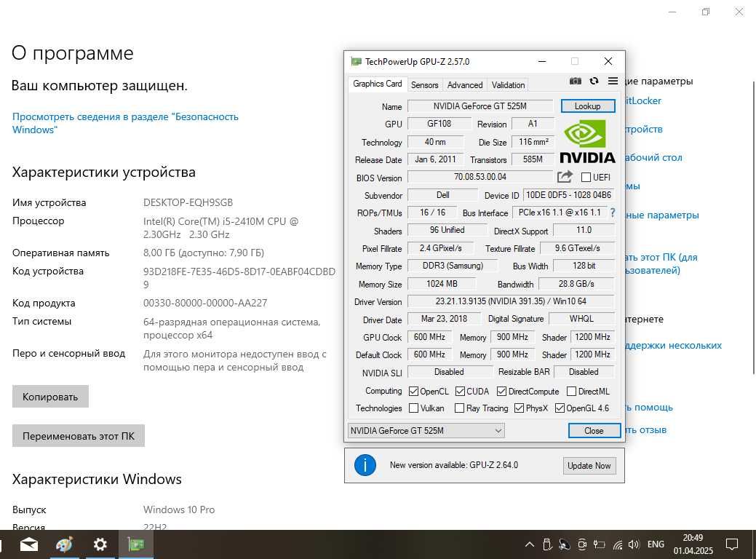Open the BitLocker link in Settings
Viewport: 756px width, 559px height.
643,100
